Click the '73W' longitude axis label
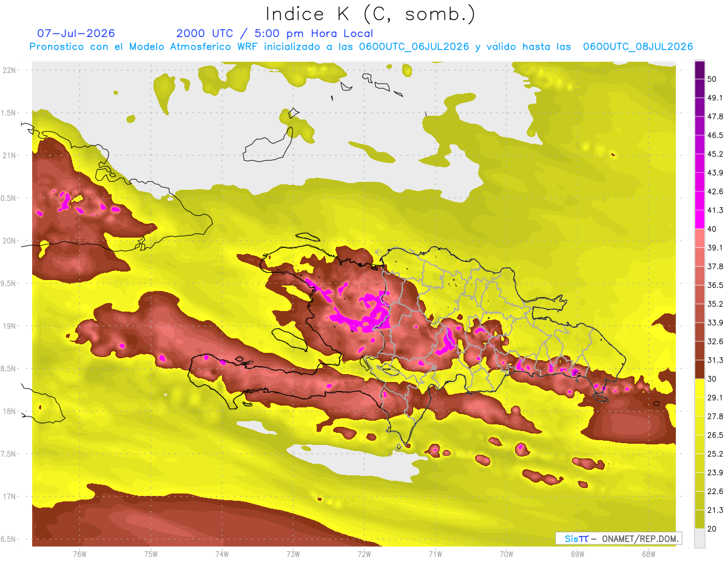This screenshot has height=562, width=728. click(x=293, y=554)
